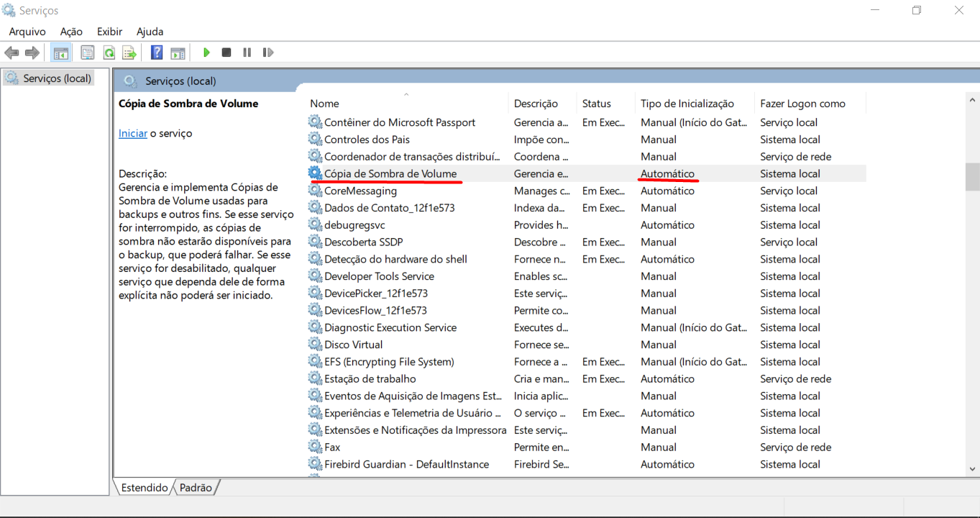Image resolution: width=980 pixels, height=518 pixels.
Task: Toggle the console tree show/hide icon
Action: pyautogui.click(x=61, y=53)
